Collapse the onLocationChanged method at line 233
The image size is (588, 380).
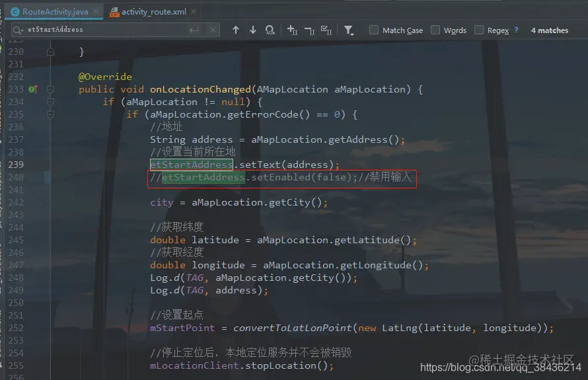tap(51, 89)
